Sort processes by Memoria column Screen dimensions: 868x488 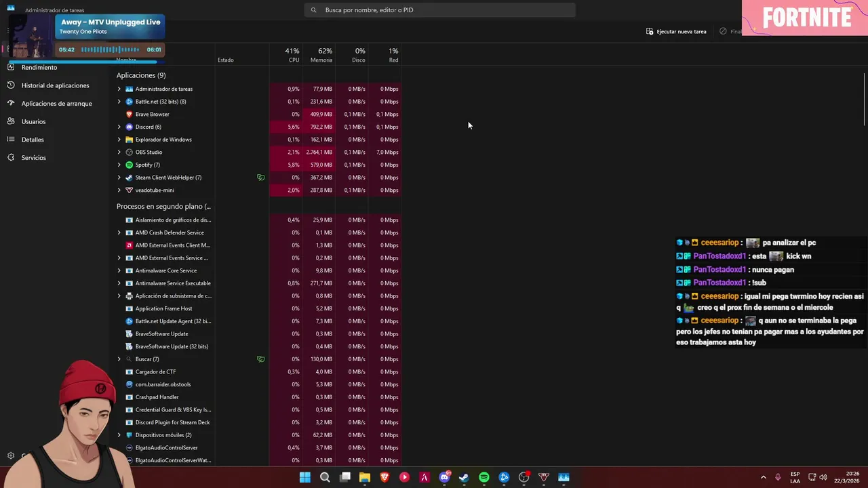click(x=319, y=55)
